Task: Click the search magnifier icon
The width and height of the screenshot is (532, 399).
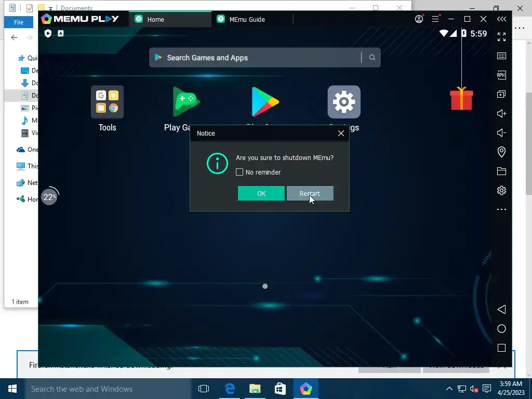Action: (372, 57)
